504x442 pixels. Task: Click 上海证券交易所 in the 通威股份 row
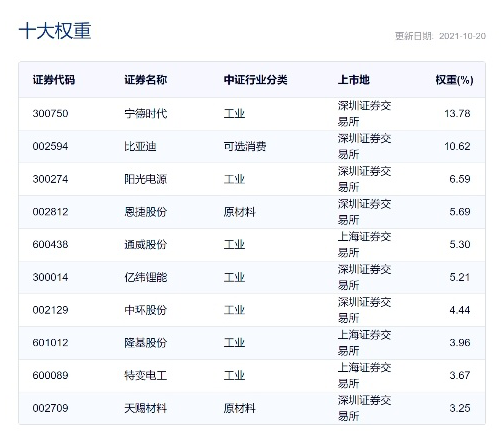[x=364, y=244]
